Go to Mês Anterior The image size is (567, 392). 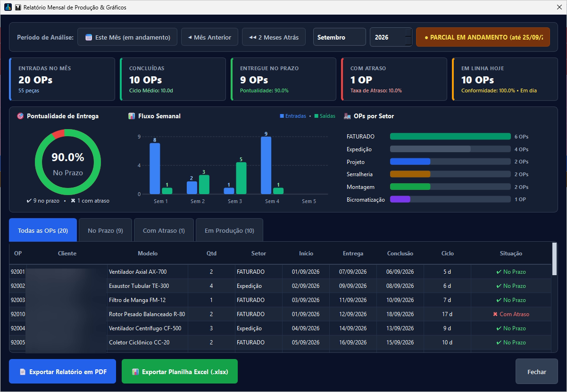209,37
